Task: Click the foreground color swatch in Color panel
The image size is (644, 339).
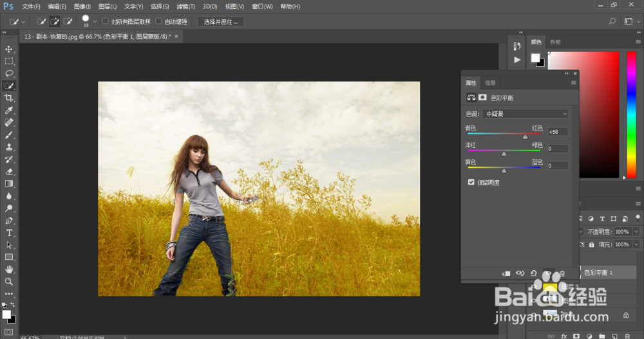Action: pyautogui.click(x=535, y=58)
